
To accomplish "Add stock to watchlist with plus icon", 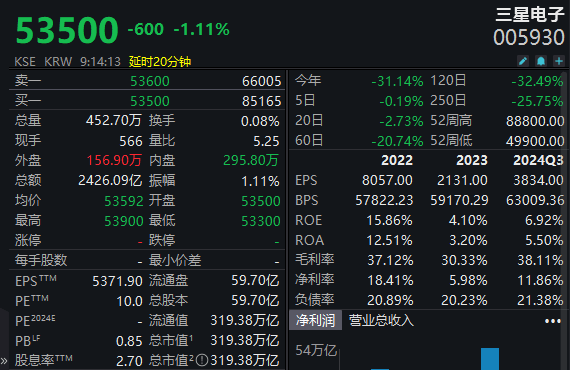I will point(559,61).
